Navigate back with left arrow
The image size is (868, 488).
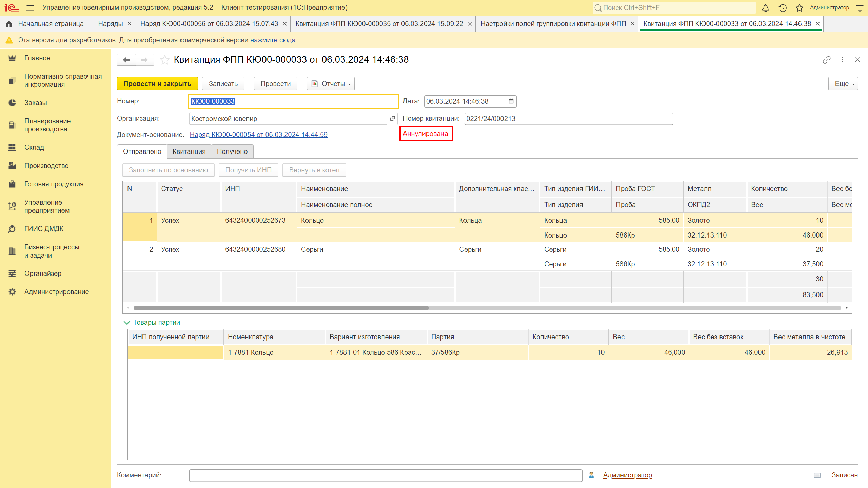(x=126, y=60)
